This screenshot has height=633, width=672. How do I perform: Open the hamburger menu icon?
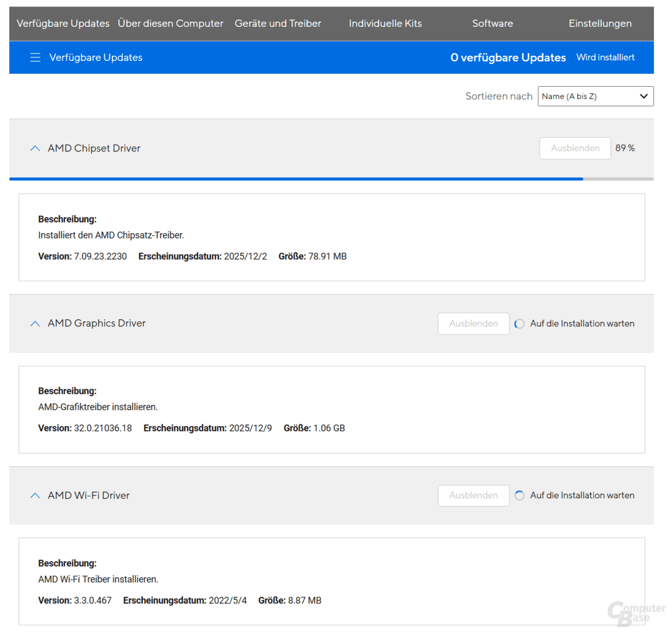pos(35,57)
